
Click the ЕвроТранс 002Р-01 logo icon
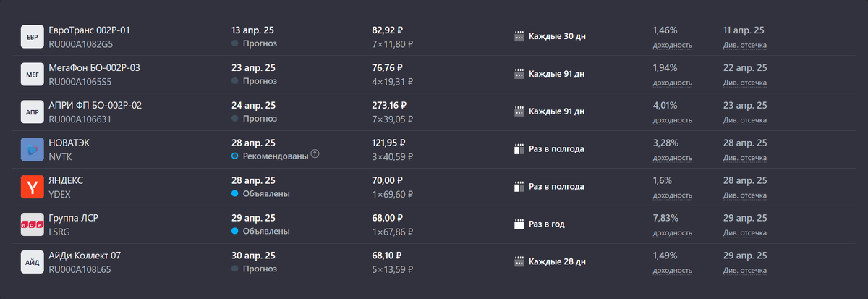coord(33,37)
